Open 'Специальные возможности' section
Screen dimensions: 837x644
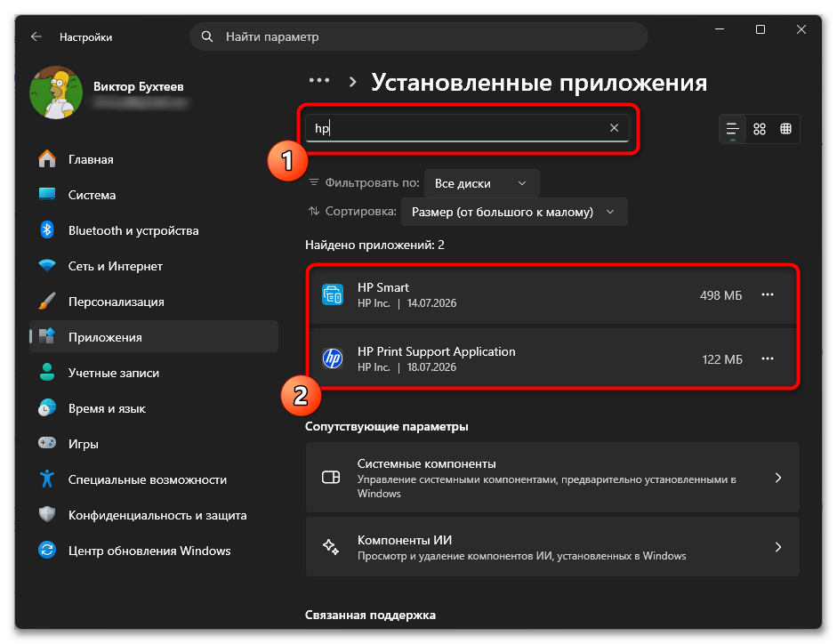tap(154, 479)
